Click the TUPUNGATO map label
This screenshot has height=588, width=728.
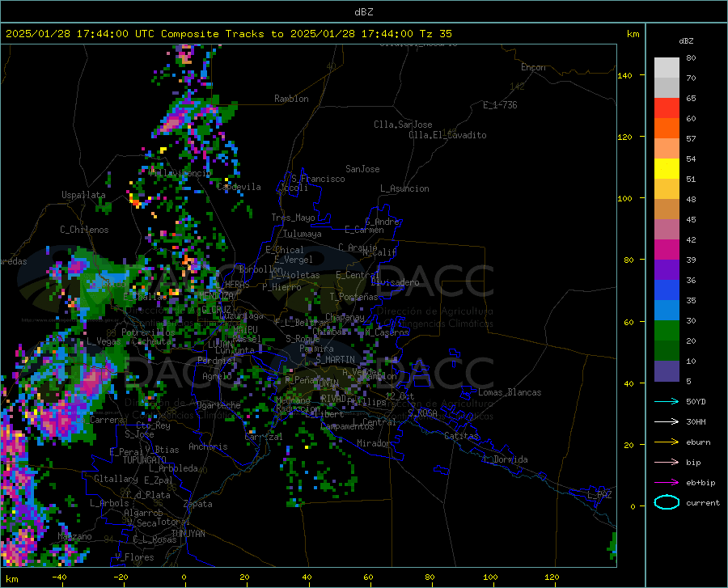click(x=145, y=460)
